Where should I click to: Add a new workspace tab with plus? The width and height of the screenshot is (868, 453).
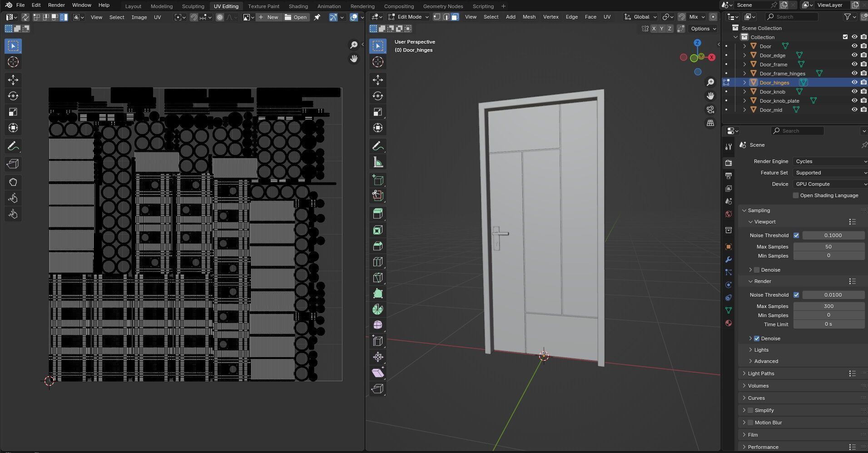click(503, 6)
